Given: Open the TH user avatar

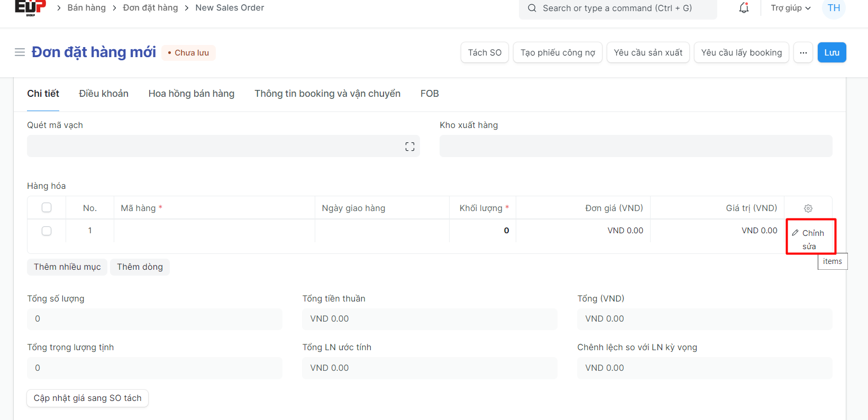Looking at the screenshot, I should tap(834, 8).
